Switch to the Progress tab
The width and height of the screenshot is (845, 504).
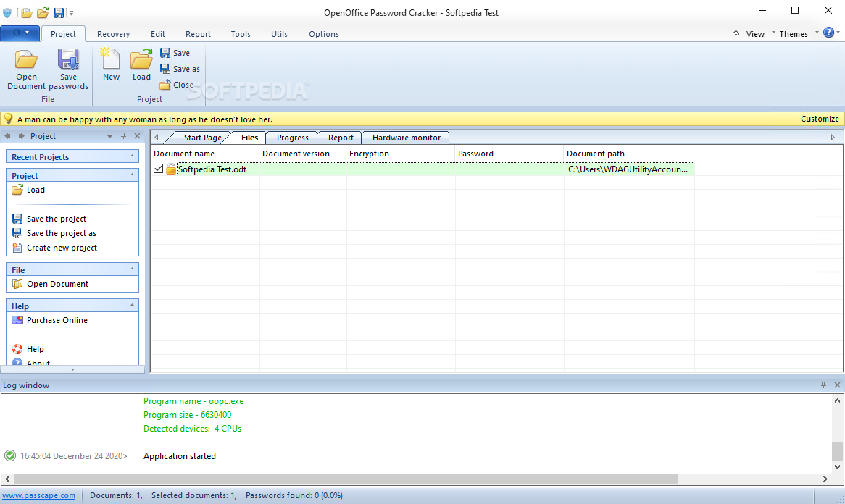pos(293,138)
